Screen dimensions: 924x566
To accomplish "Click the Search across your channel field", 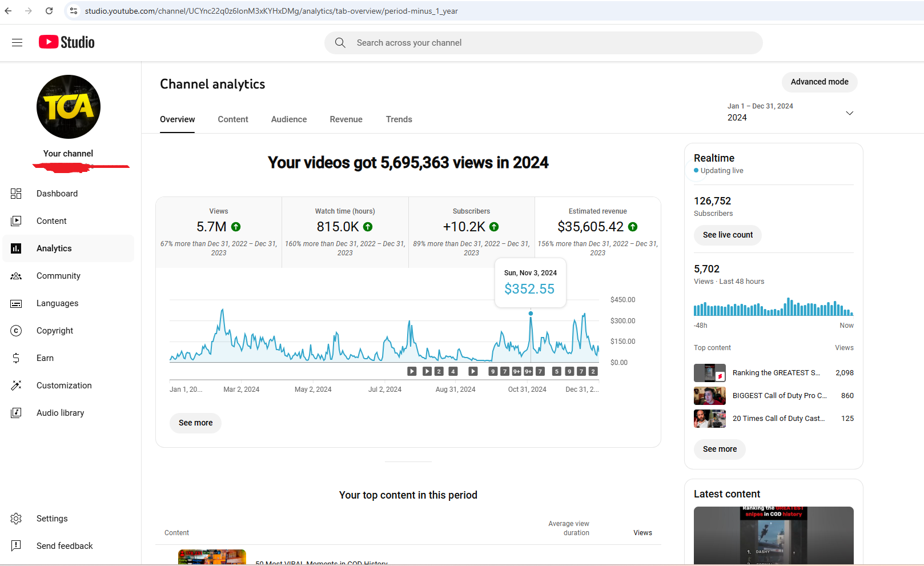I will coord(543,43).
